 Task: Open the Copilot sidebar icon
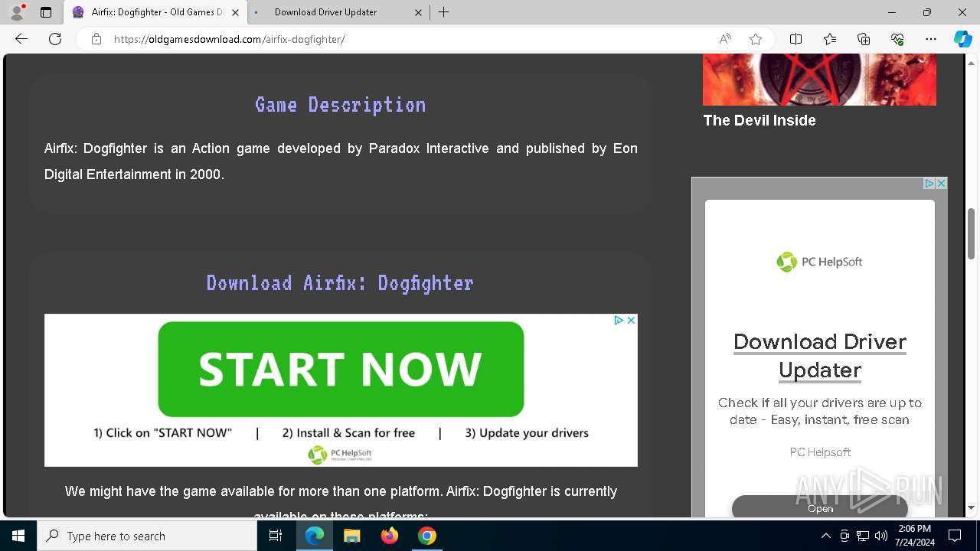pos(962,39)
